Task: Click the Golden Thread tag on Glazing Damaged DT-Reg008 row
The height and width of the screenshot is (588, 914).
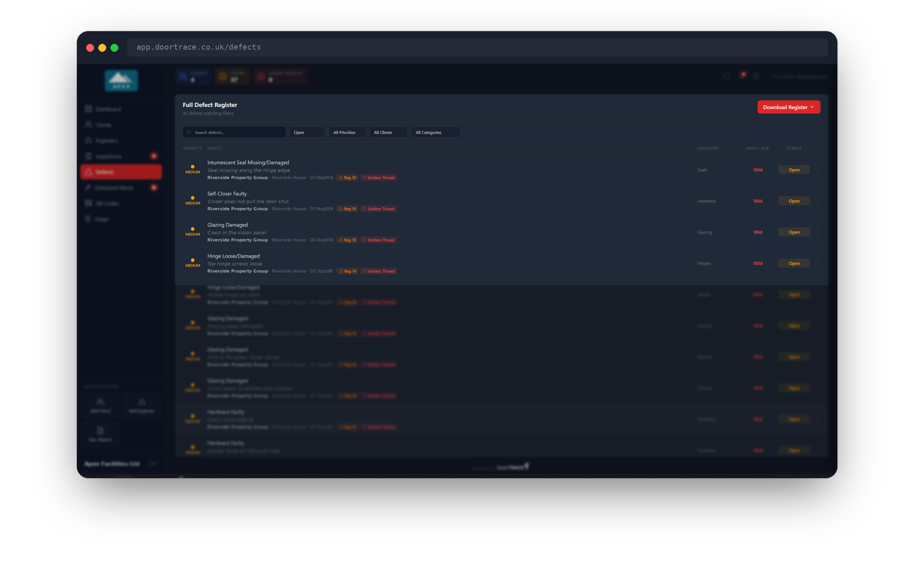Action: 379,240
